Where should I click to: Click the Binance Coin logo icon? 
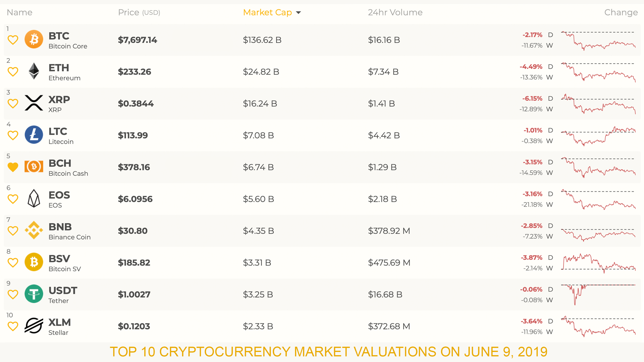point(34,230)
